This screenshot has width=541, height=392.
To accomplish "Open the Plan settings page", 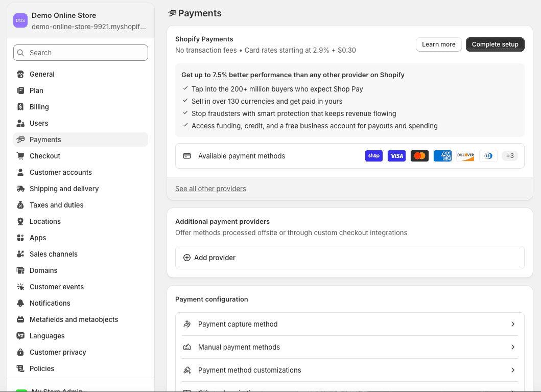I will point(81,90).
